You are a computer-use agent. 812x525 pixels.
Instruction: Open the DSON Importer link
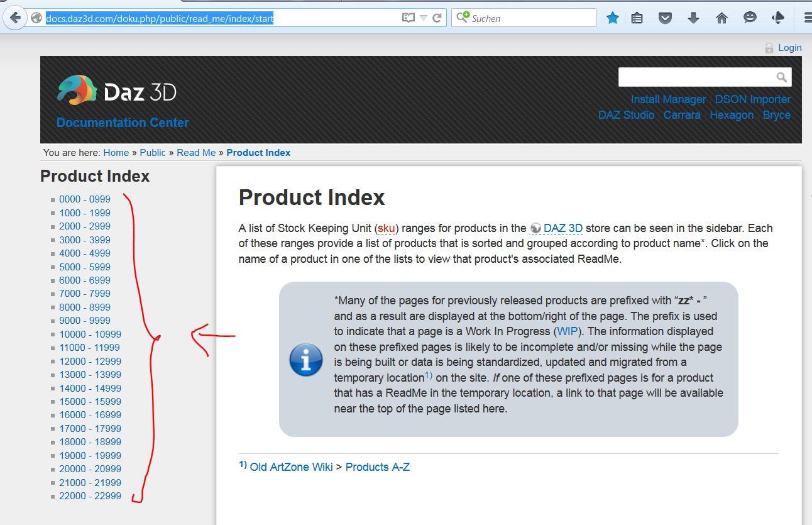click(753, 99)
